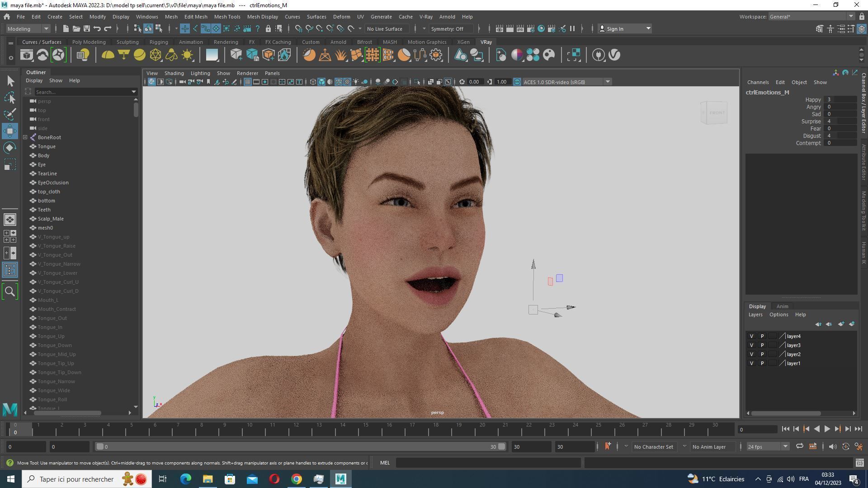
Task: Switch to the Anim layer tab
Action: tap(782, 306)
